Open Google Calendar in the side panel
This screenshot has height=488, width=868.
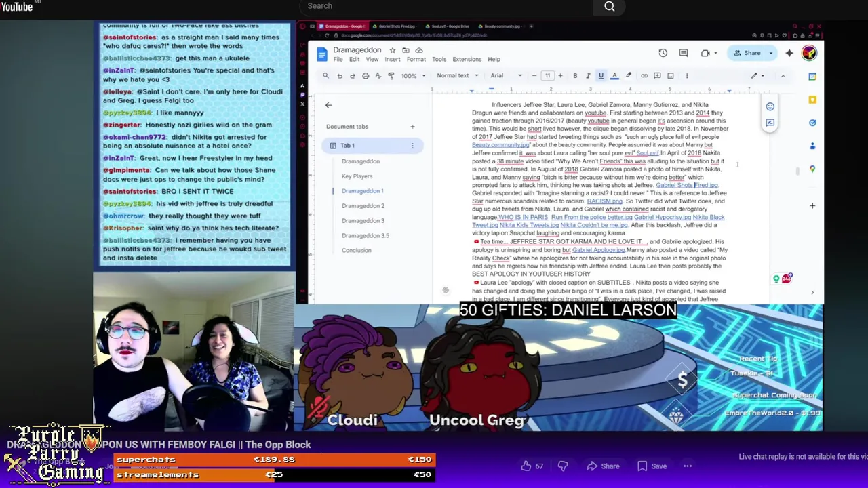coord(812,77)
